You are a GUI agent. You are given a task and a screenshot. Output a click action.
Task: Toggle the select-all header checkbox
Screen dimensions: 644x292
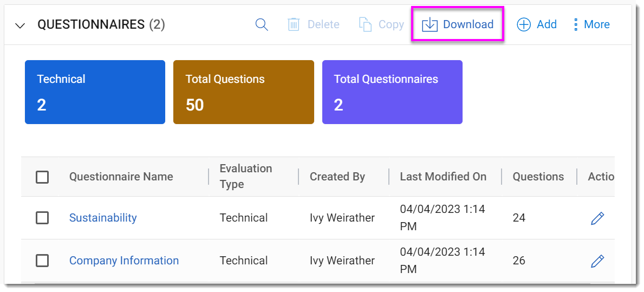[x=42, y=177]
